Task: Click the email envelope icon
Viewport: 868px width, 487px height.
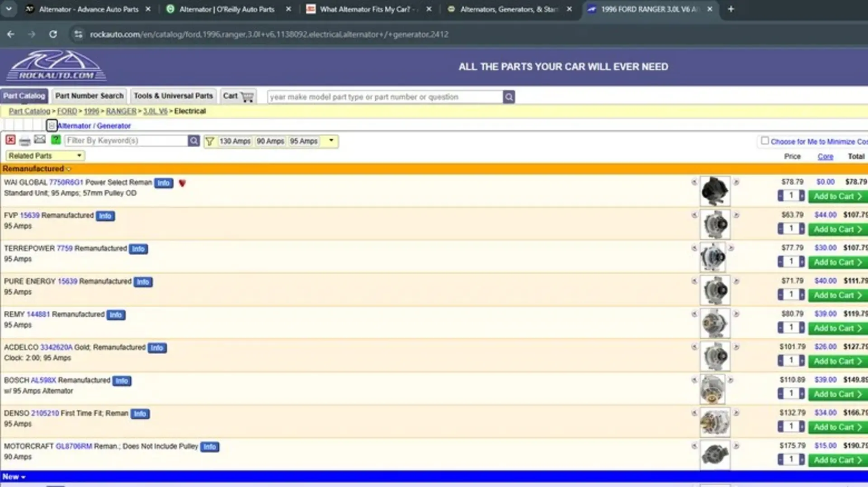Action: pyautogui.click(x=40, y=140)
